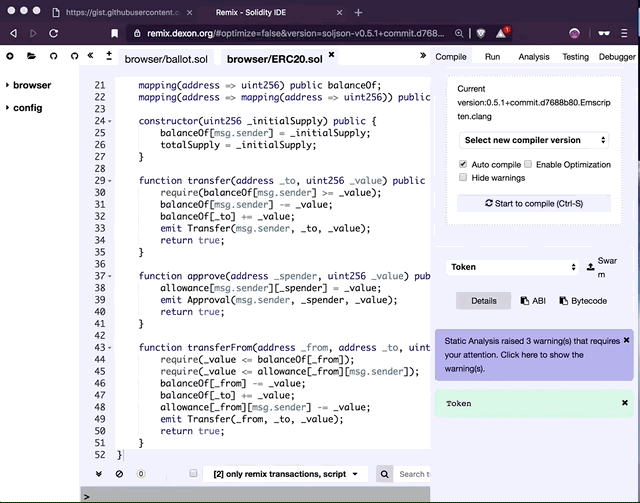Open a local file with the folder icon
This screenshot has width=640, height=503.
(31, 56)
